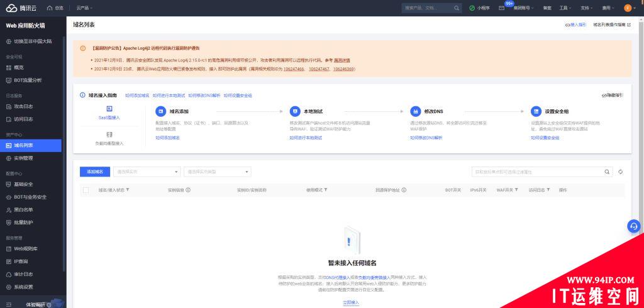Screen dimensions: 644x308
Task: Click the 系统设置 gear icon
Action: click(9, 287)
